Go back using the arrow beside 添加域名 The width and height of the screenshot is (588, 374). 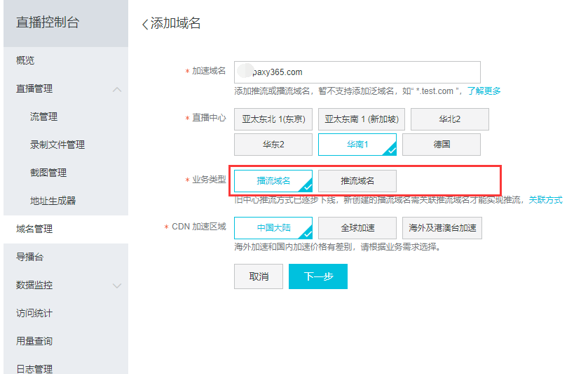point(145,25)
